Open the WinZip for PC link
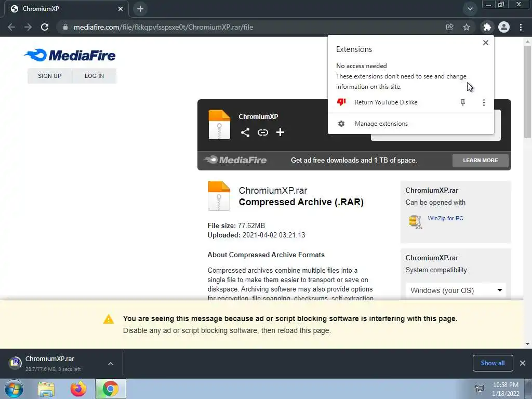Screen dimensions: 532x399 point(445,218)
